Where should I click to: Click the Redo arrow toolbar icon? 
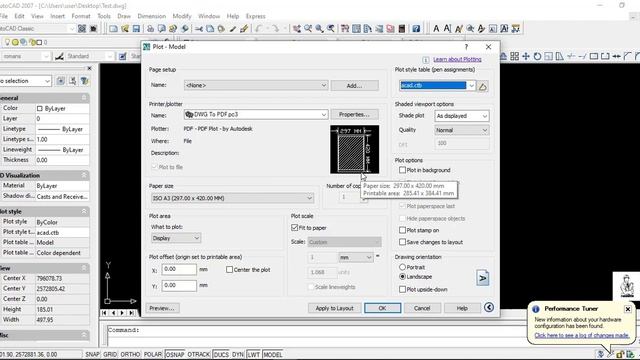coord(276,29)
